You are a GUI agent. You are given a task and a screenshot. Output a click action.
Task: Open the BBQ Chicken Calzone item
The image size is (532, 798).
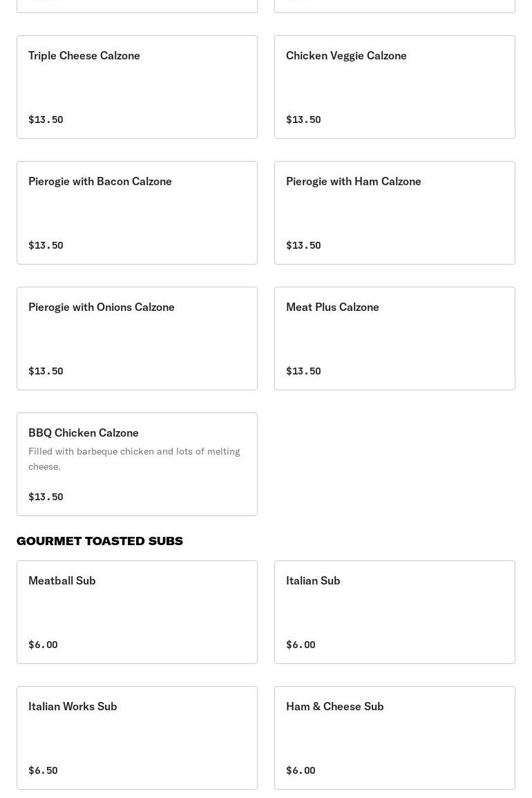click(x=137, y=464)
